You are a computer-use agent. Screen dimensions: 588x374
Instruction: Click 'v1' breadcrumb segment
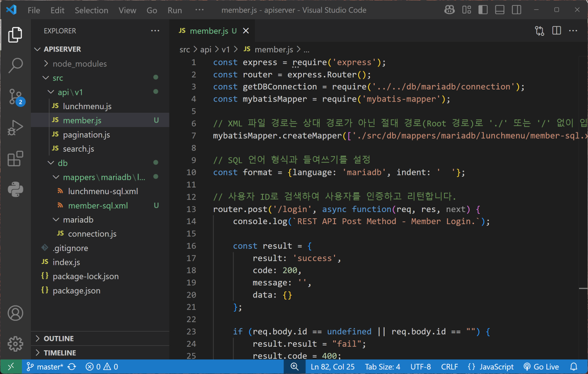226,49
